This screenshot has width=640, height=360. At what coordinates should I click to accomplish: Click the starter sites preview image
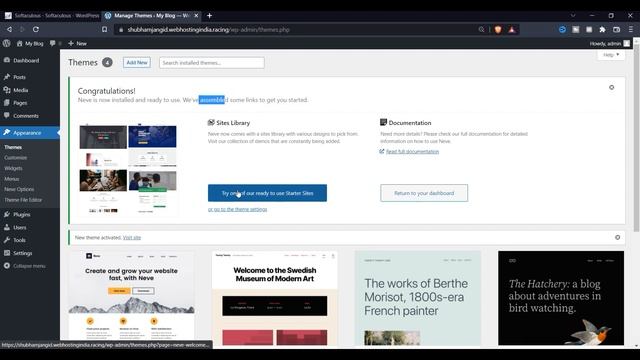tap(128, 169)
